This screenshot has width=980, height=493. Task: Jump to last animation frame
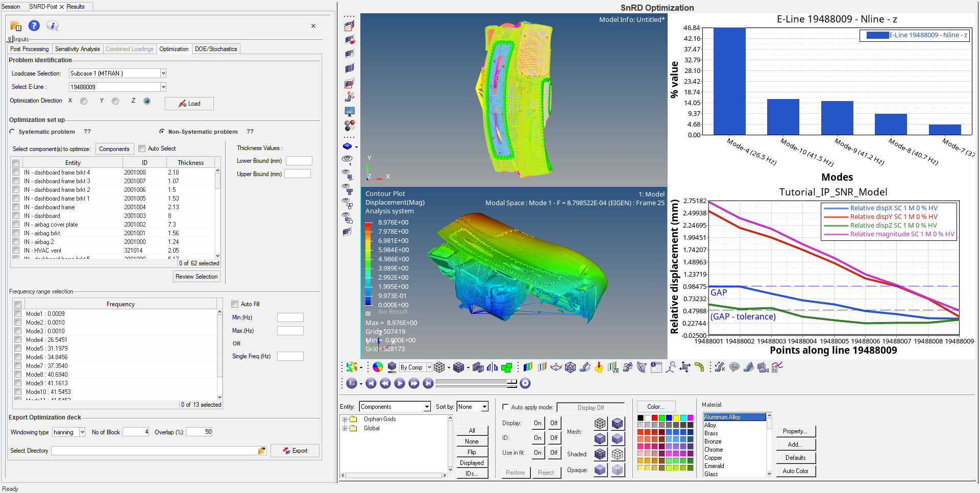pos(428,383)
